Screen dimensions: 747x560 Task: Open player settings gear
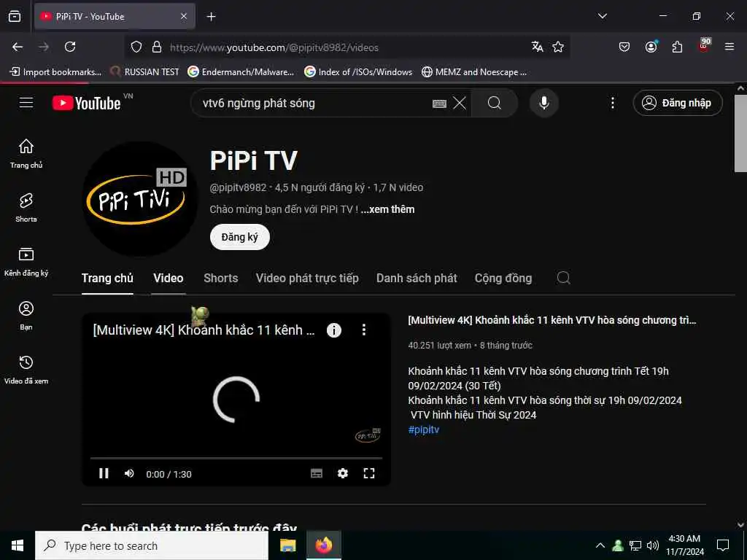click(343, 473)
